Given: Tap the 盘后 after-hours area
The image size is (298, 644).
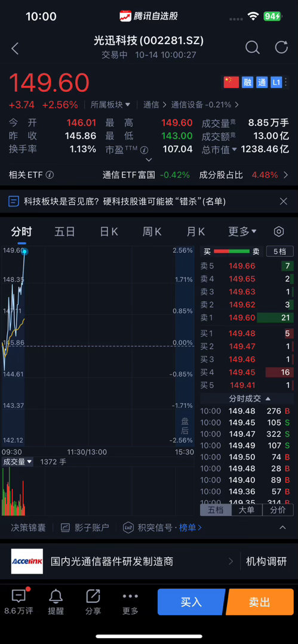Looking at the screenshot, I should (185, 426).
